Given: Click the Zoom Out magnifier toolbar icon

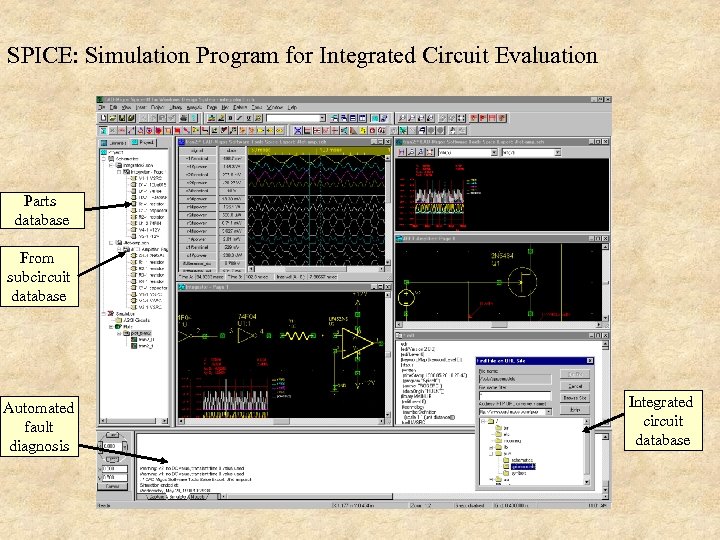Looking at the screenshot, I should pos(412,118).
